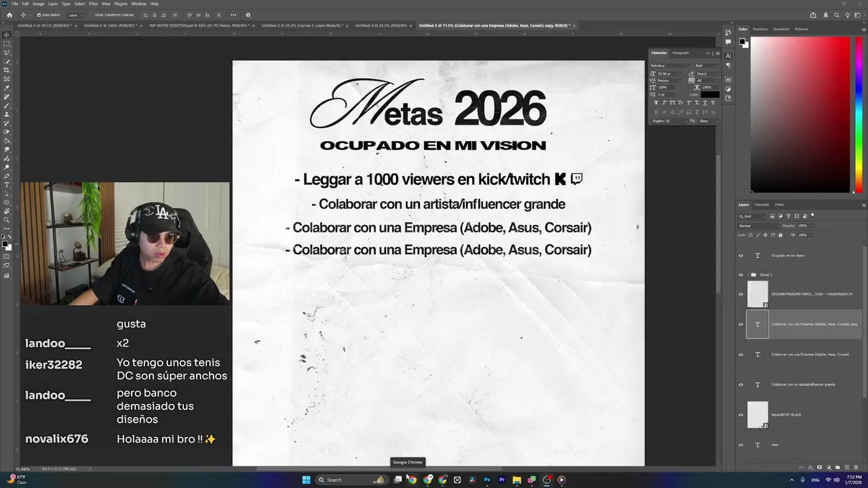This screenshot has height=488, width=868.
Task: Switch to Untitled-1 document tab
Action: pyautogui.click(x=46, y=26)
